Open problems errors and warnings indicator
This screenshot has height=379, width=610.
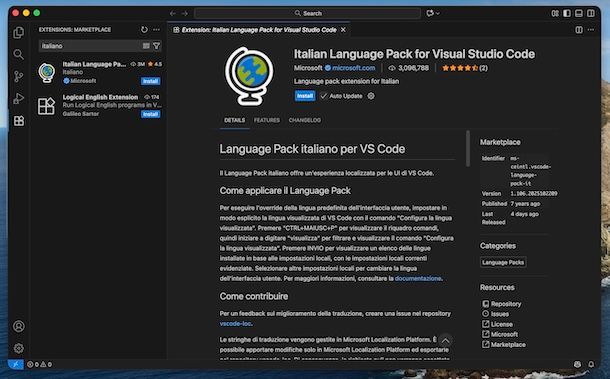(x=39, y=364)
